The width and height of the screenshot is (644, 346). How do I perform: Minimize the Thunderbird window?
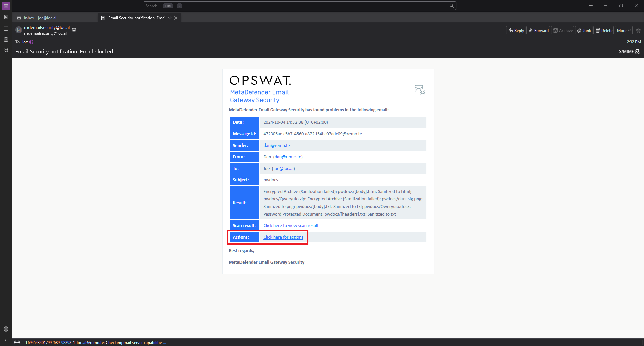click(x=605, y=6)
